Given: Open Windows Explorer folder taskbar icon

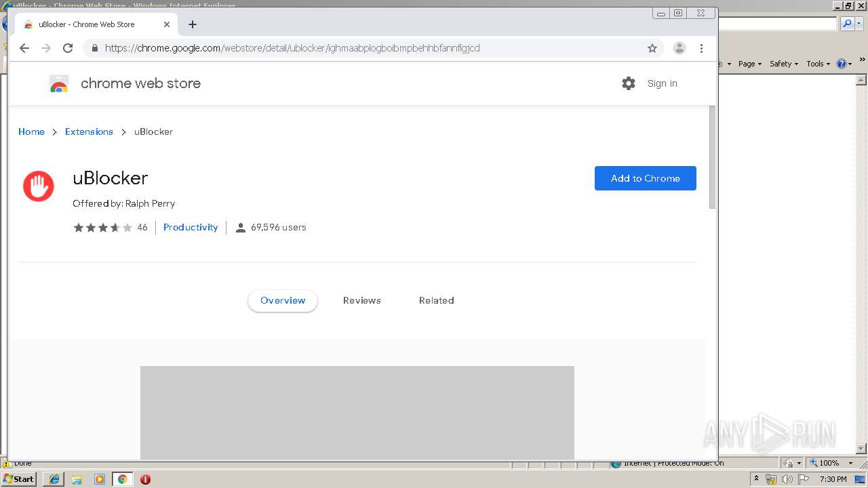Looking at the screenshot, I should [x=77, y=479].
